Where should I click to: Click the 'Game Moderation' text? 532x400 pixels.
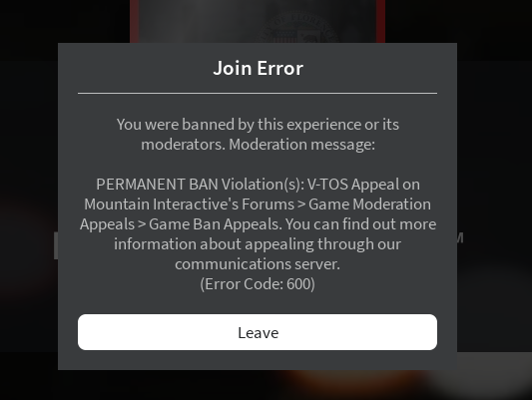point(369,204)
